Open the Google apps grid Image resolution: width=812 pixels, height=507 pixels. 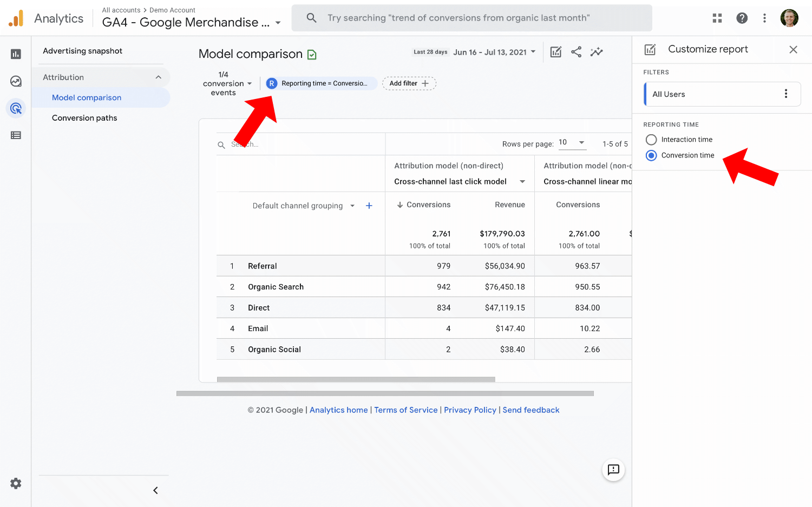717,18
